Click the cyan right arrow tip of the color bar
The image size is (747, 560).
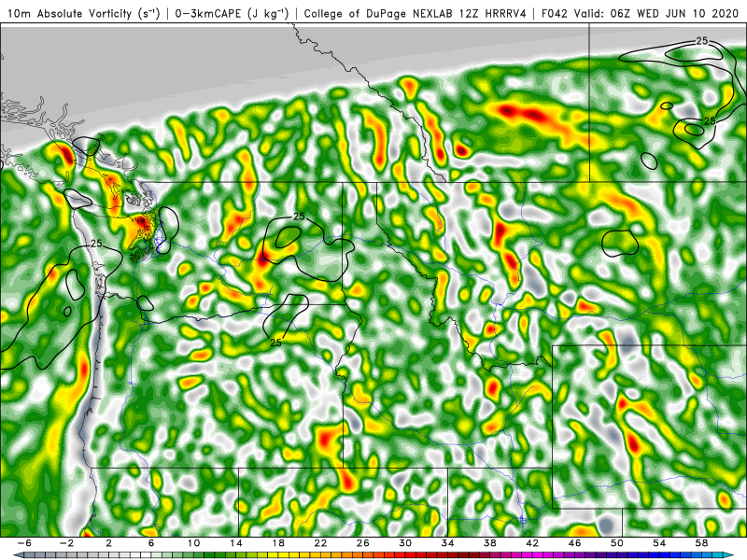[728, 555]
